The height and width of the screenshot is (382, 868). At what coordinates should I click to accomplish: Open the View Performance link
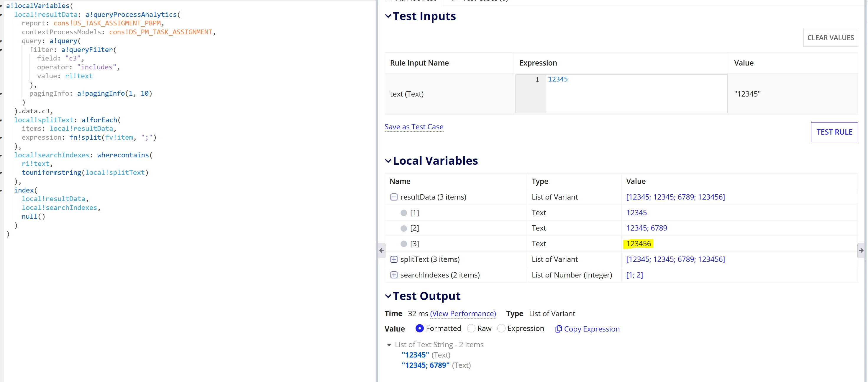tap(463, 314)
